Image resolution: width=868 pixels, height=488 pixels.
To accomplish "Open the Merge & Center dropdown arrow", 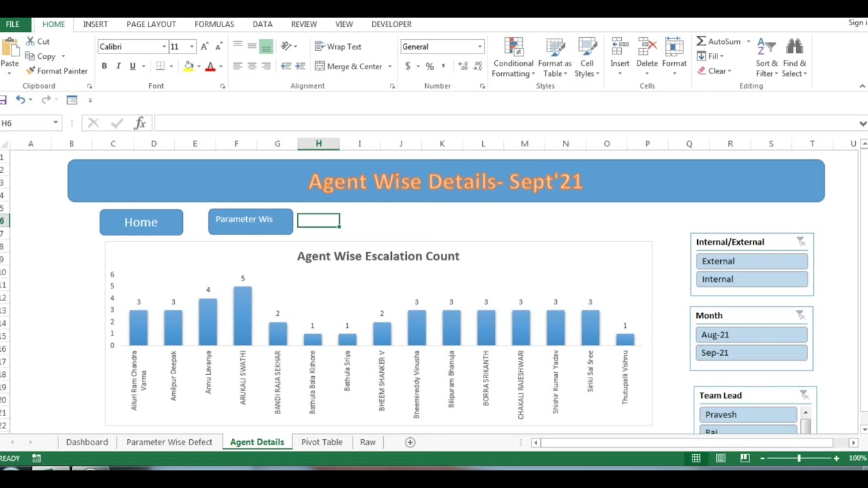I will (390, 66).
